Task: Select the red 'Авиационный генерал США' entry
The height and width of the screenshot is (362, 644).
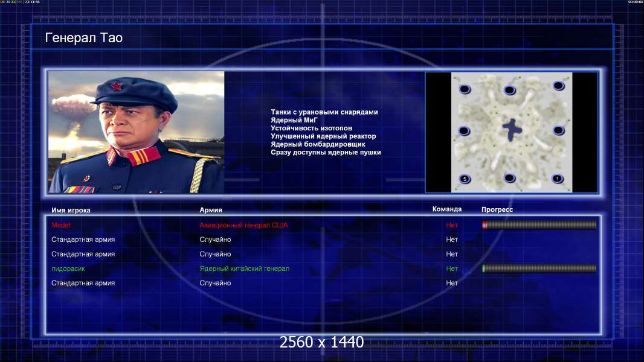Action: click(243, 225)
